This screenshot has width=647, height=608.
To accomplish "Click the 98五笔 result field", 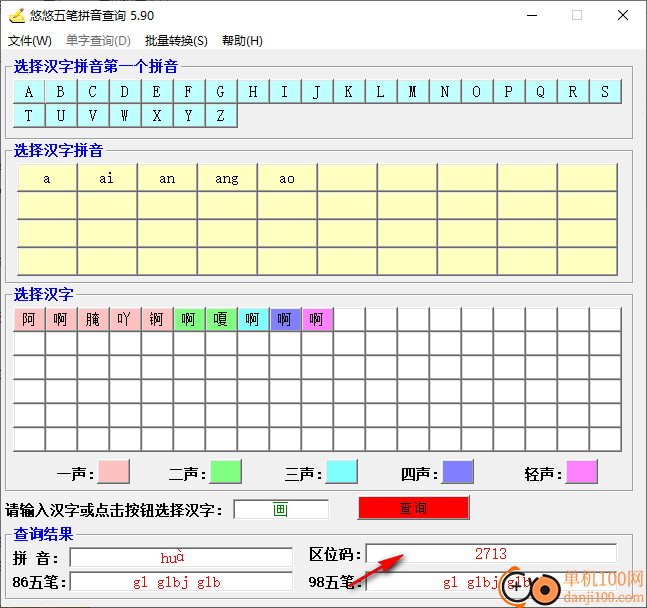I will [x=491, y=582].
